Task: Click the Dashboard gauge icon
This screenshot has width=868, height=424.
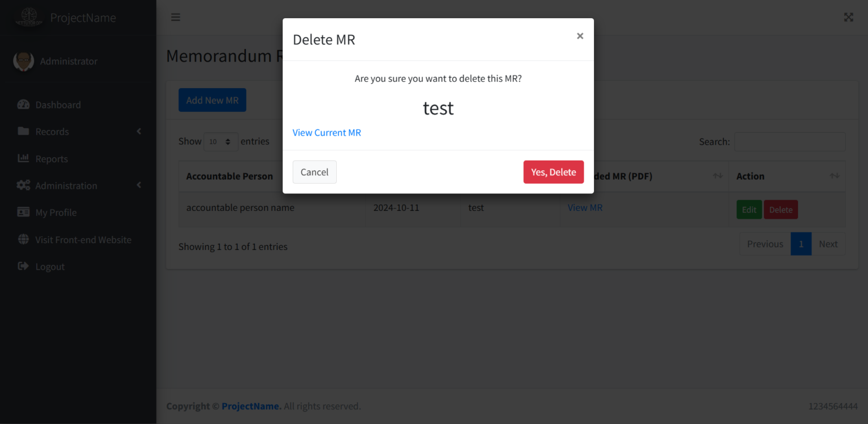Action: click(x=23, y=105)
